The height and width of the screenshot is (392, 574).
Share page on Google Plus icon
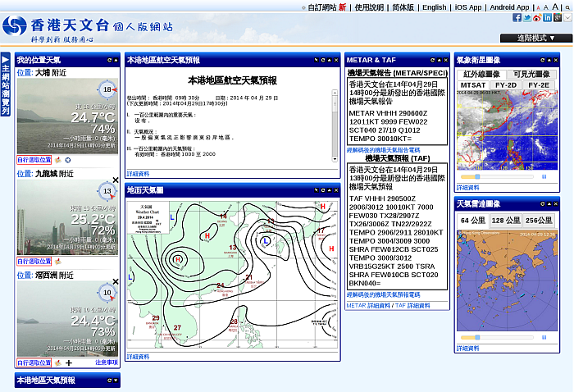click(x=558, y=17)
